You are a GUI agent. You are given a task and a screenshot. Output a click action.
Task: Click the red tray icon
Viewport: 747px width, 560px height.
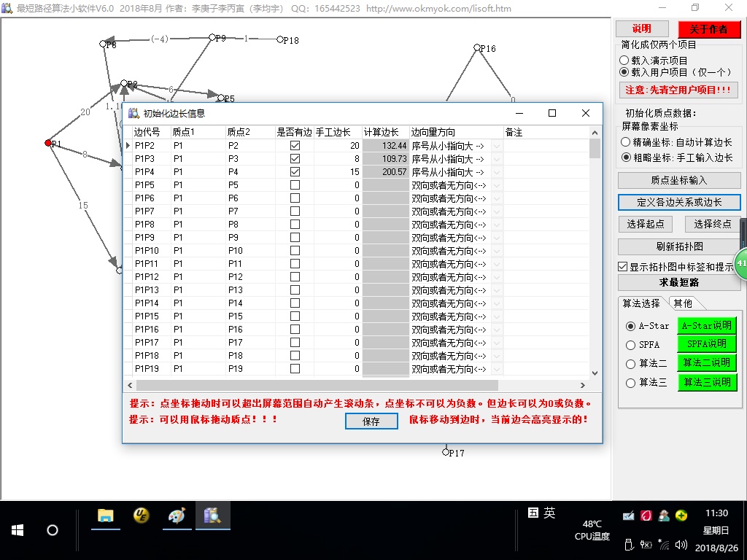(646, 516)
